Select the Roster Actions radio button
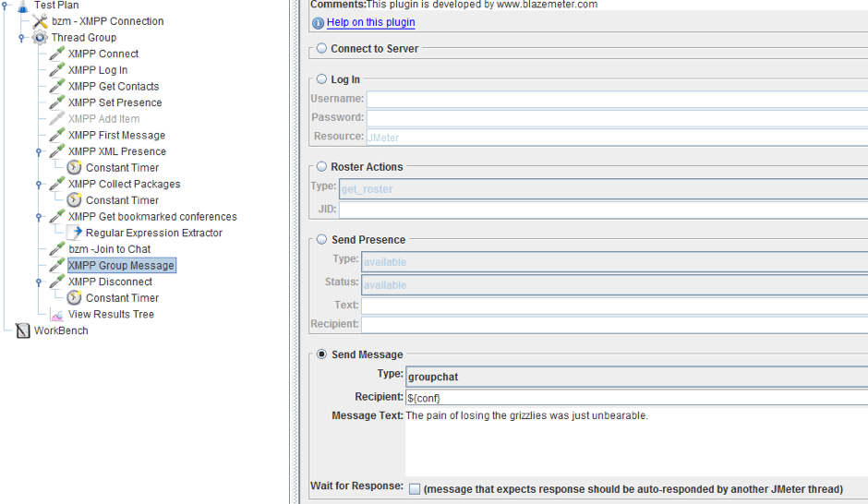This screenshot has height=504, width=868. [x=321, y=166]
